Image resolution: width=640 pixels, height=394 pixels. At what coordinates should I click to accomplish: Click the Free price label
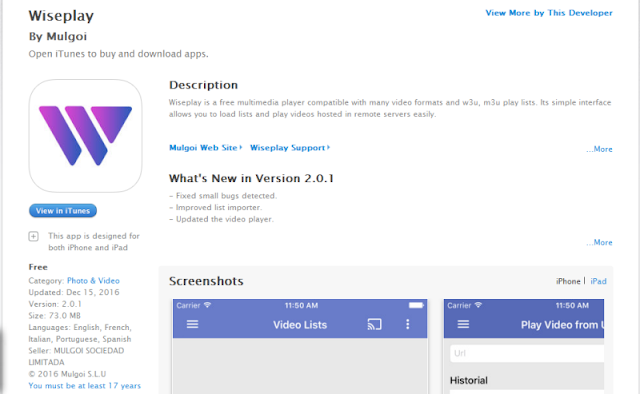(x=38, y=267)
